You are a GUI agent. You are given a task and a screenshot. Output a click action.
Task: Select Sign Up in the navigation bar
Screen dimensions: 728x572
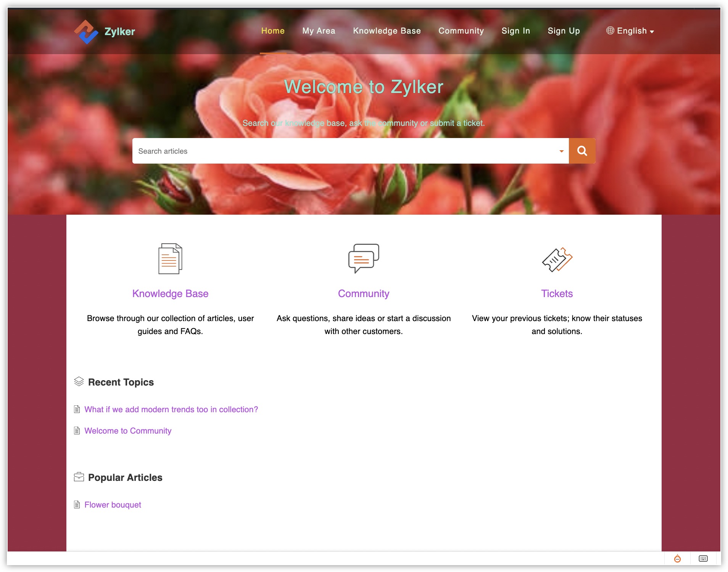[x=564, y=31]
